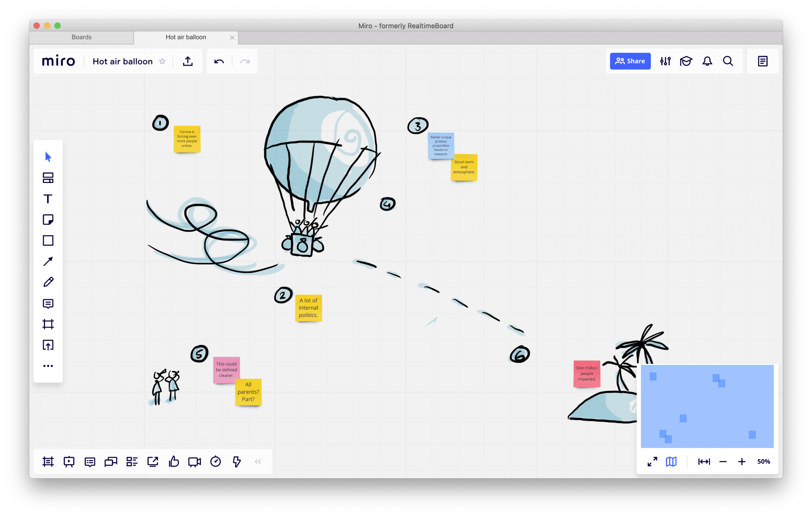
Task: Select the Sticky note tool
Action: (48, 220)
